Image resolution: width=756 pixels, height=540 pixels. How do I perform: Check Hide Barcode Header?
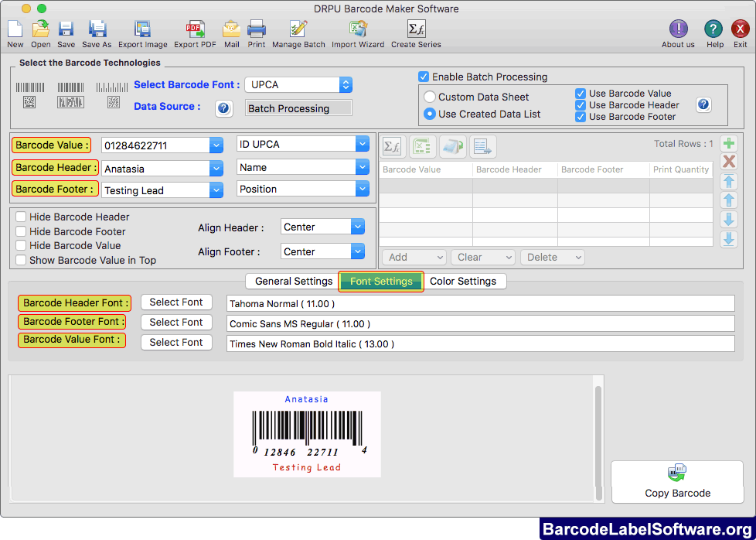21,217
